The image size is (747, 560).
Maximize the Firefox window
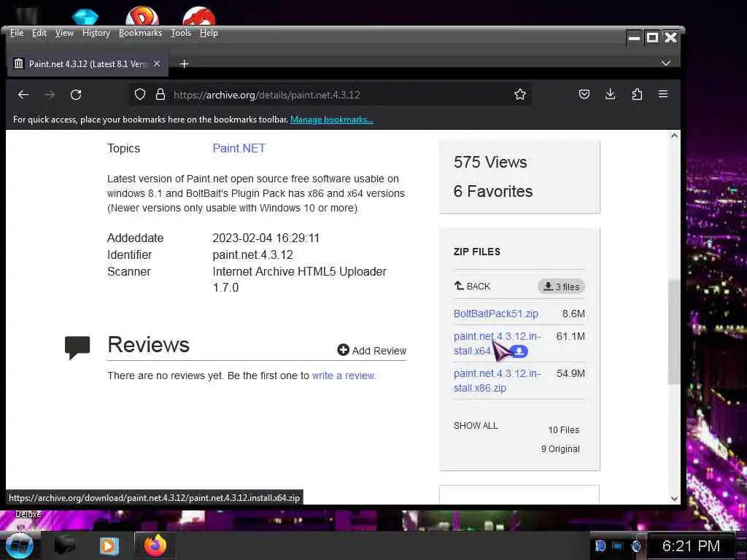click(x=652, y=37)
